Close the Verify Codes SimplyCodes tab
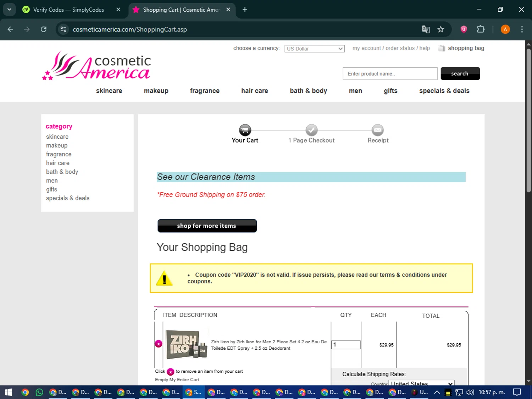This screenshot has height=399, width=532. click(118, 10)
